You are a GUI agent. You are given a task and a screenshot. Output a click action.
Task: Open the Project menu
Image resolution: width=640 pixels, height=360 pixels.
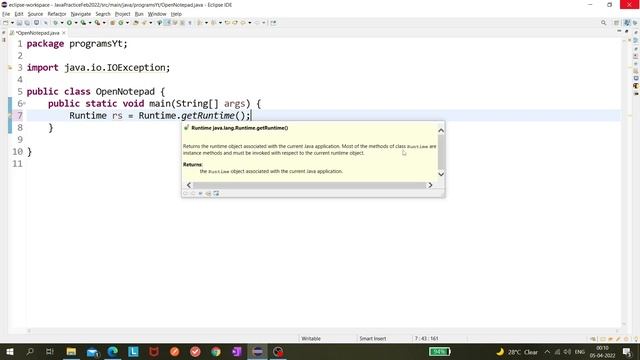(122, 14)
